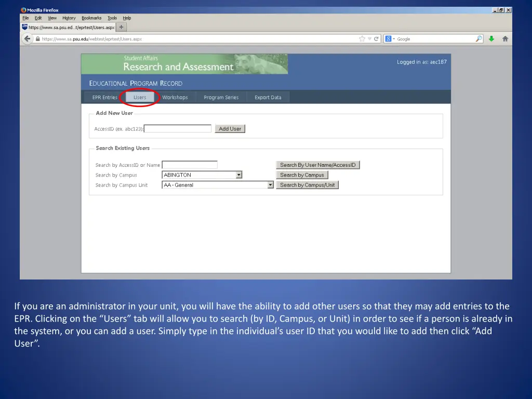Open the Bookmarks menu
532x399 pixels.
click(91, 18)
